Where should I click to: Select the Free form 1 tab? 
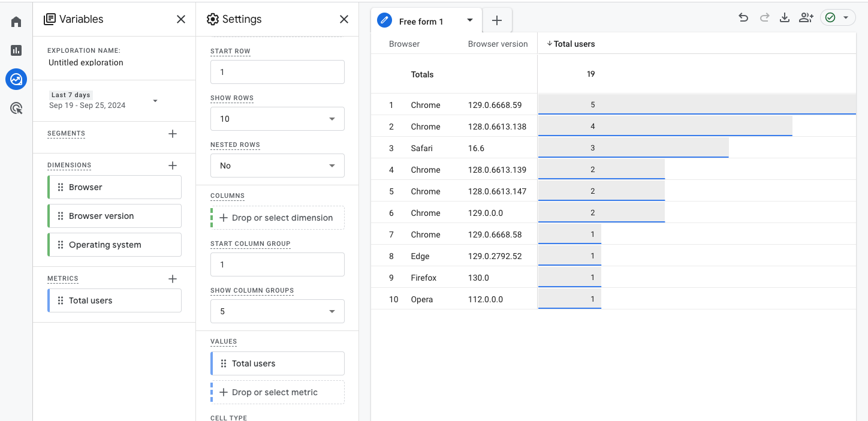421,22
